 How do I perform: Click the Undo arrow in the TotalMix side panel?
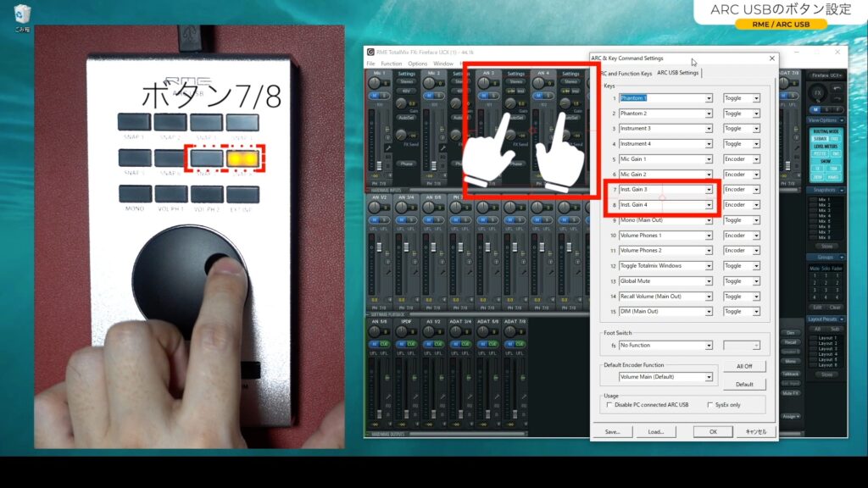[x=837, y=88]
